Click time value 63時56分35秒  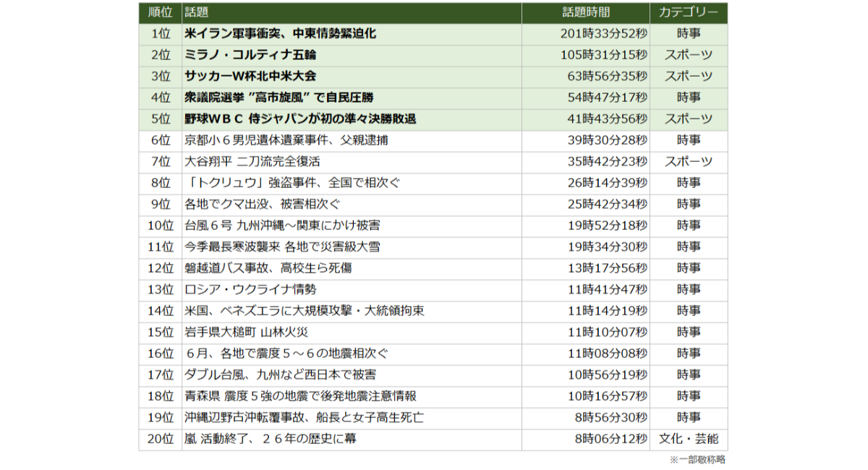click(608, 76)
